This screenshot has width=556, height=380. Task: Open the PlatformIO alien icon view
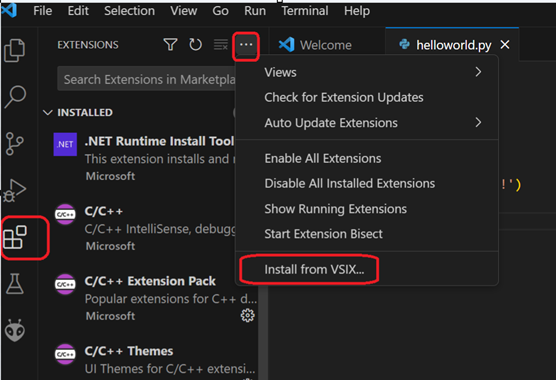tap(15, 330)
